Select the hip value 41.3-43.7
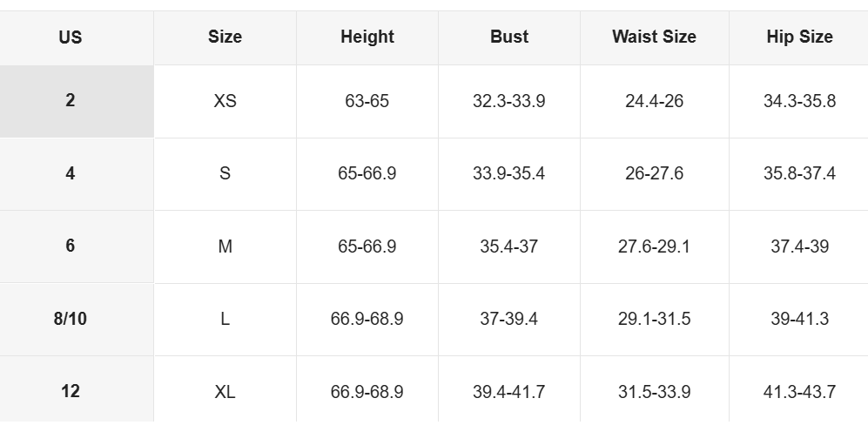 point(799,392)
